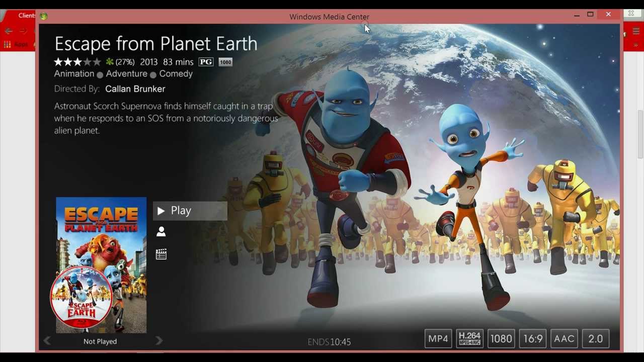Select the Adventure genre
Image resolution: width=644 pixels, height=362 pixels.
point(126,74)
